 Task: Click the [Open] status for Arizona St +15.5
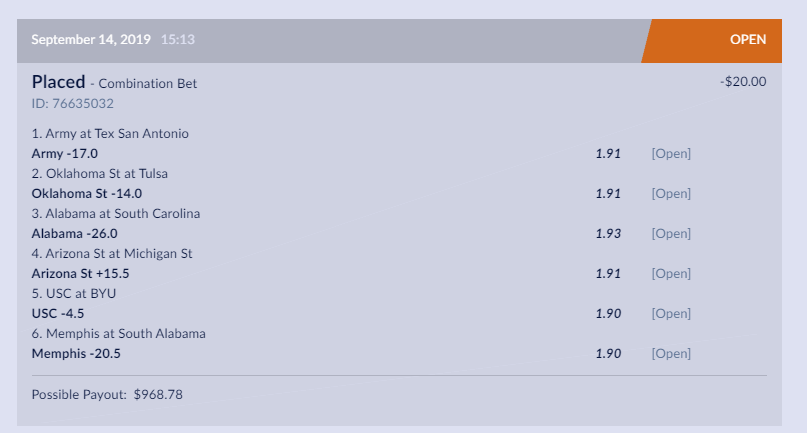click(x=671, y=273)
